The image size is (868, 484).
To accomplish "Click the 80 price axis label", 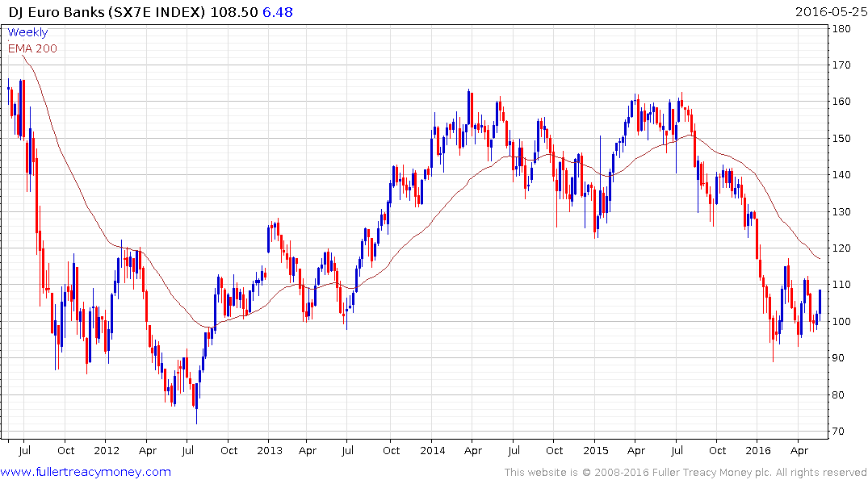I will point(838,395).
